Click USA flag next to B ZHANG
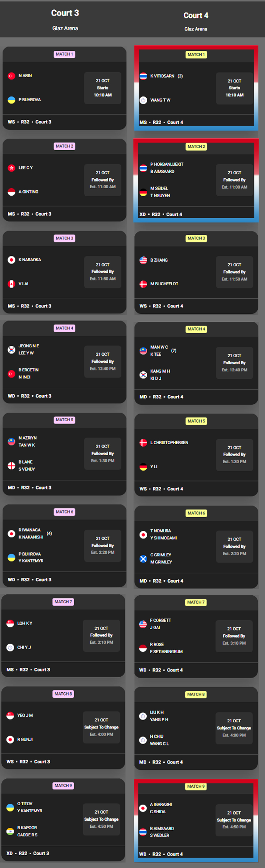Viewport: 265px width, 868px height. pyautogui.click(x=143, y=260)
